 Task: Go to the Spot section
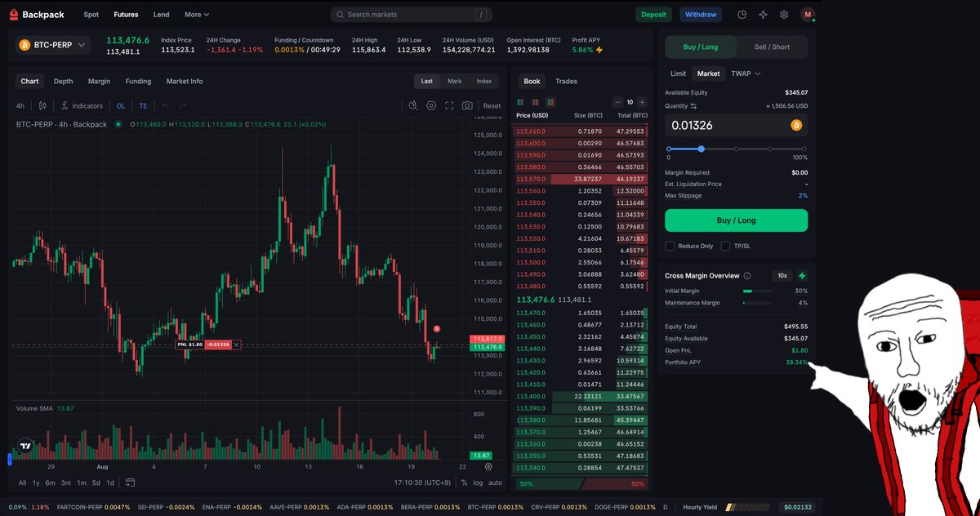pos(91,15)
